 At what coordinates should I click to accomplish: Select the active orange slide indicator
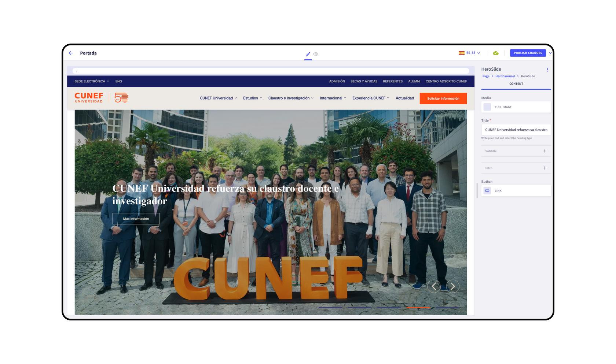(418, 307)
